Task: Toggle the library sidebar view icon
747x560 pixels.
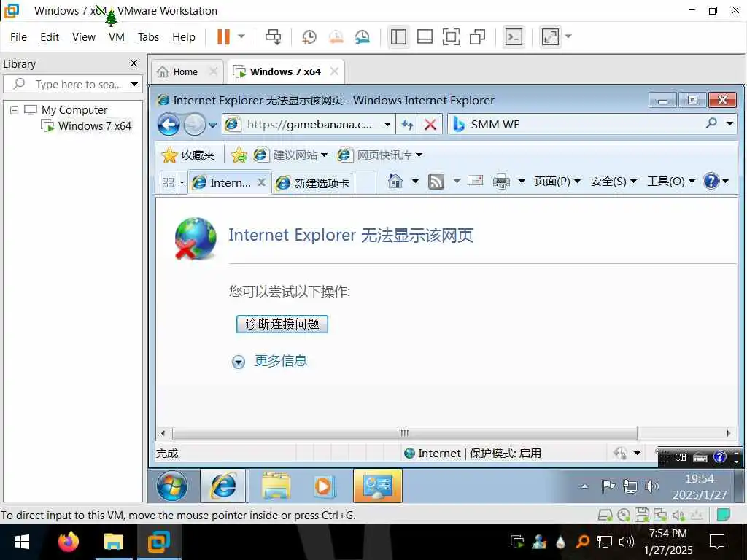Action: click(x=398, y=36)
